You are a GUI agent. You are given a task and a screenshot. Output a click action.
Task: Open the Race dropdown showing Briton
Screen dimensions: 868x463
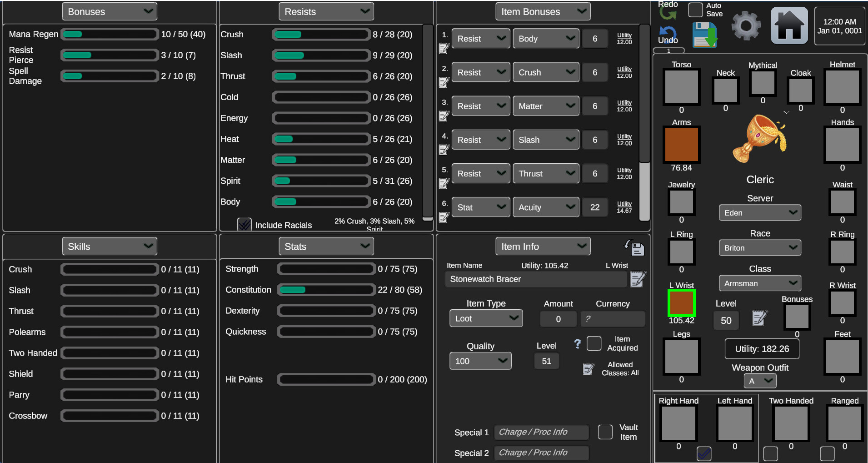(759, 247)
